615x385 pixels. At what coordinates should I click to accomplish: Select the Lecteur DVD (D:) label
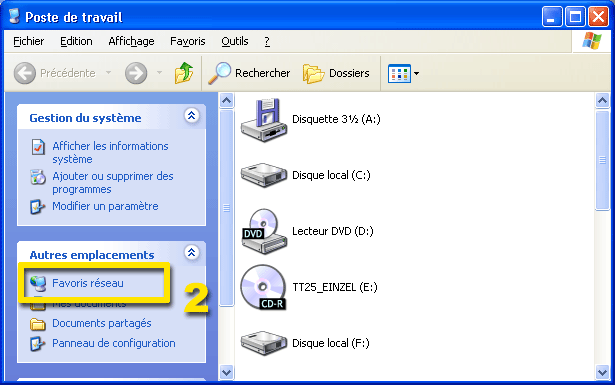333,231
